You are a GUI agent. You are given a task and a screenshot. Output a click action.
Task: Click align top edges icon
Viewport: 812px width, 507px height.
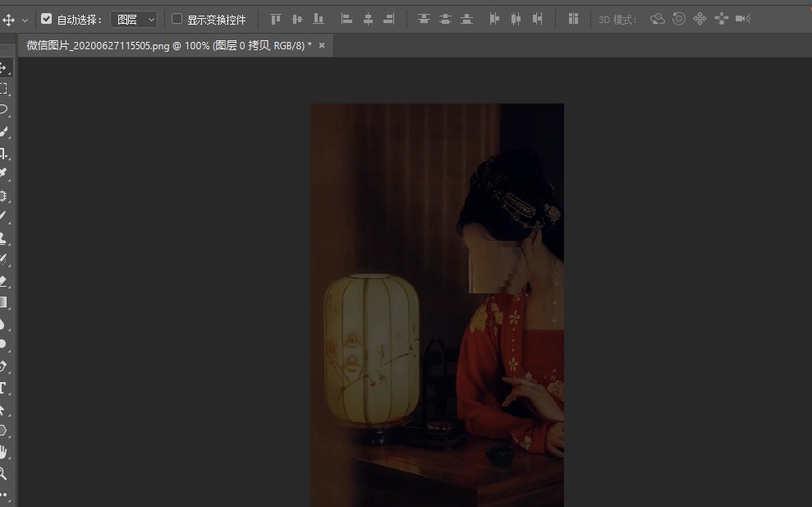click(276, 18)
